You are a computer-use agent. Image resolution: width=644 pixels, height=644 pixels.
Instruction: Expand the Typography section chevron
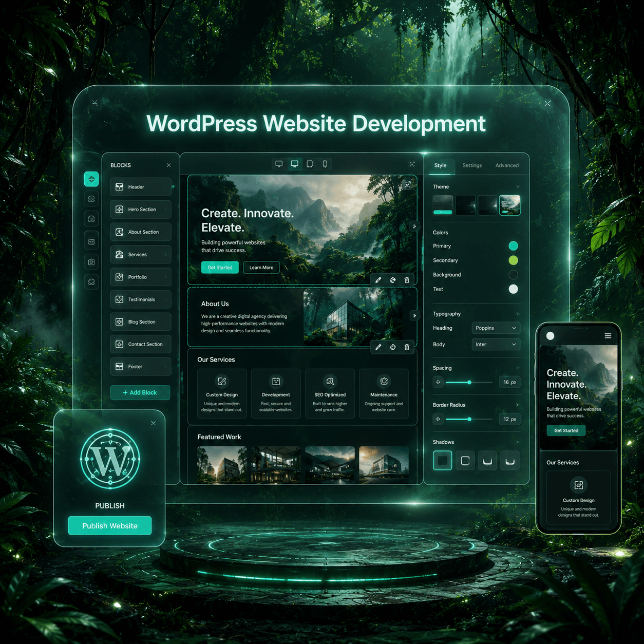pyautogui.click(x=518, y=314)
